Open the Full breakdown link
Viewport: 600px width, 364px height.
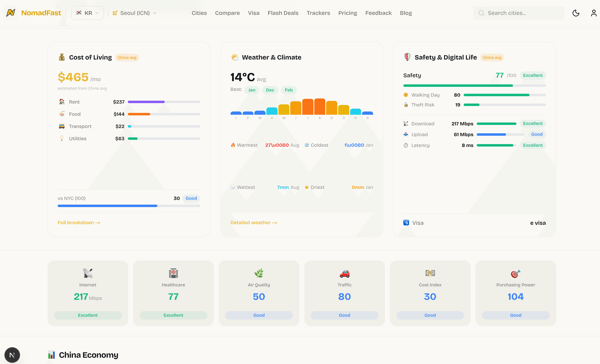click(x=79, y=223)
